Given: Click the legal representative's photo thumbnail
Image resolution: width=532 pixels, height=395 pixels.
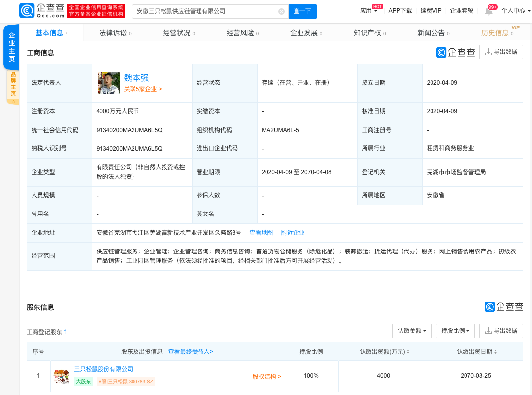Looking at the screenshot, I should (x=108, y=83).
